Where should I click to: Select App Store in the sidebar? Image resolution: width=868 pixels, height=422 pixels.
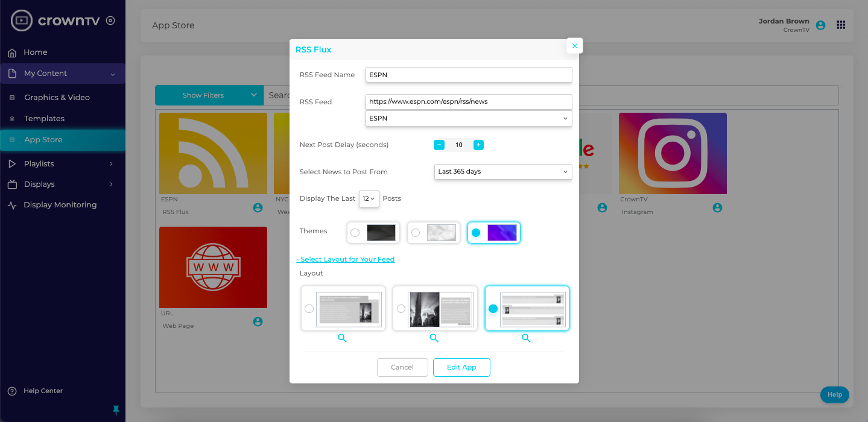click(63, 140)
